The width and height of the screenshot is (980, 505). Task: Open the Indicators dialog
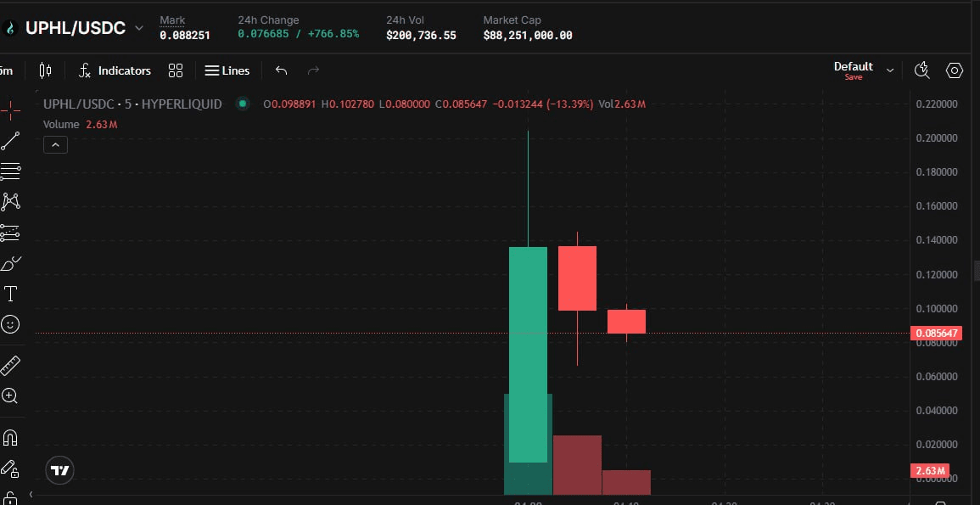(115, 70)
